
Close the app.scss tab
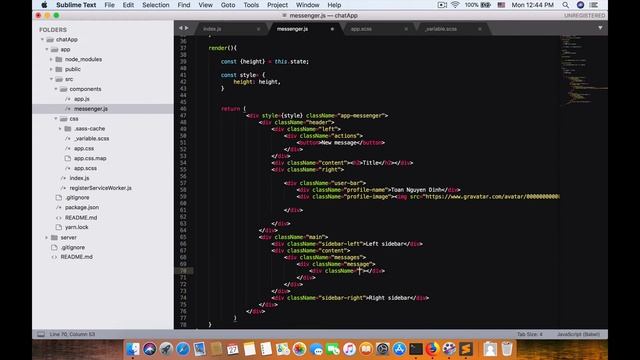(406, 29)
